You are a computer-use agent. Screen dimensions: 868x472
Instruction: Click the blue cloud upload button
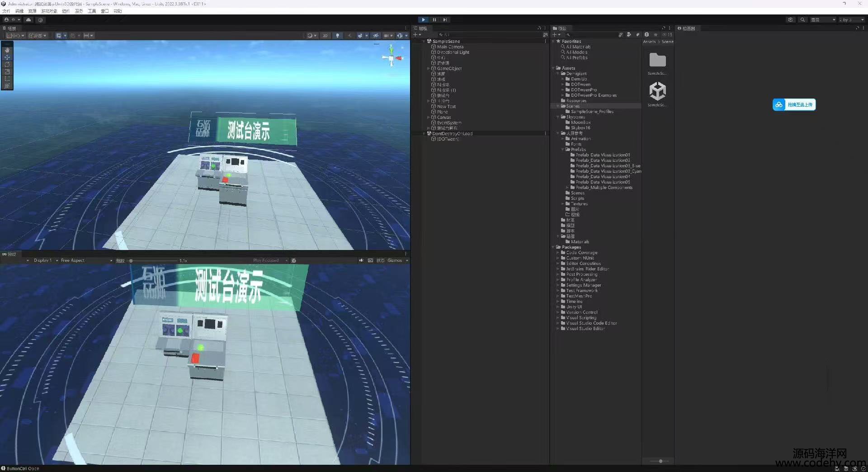[794, 105]
